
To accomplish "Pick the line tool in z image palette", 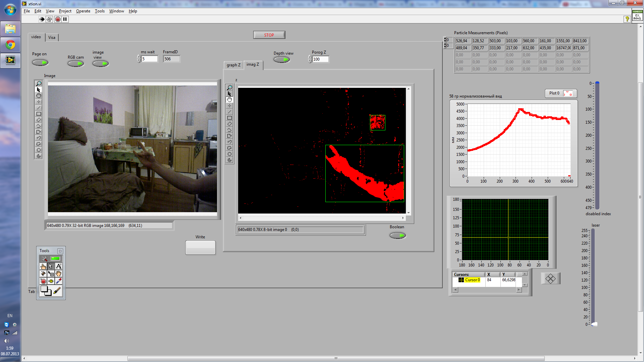I will pos(229,112).
